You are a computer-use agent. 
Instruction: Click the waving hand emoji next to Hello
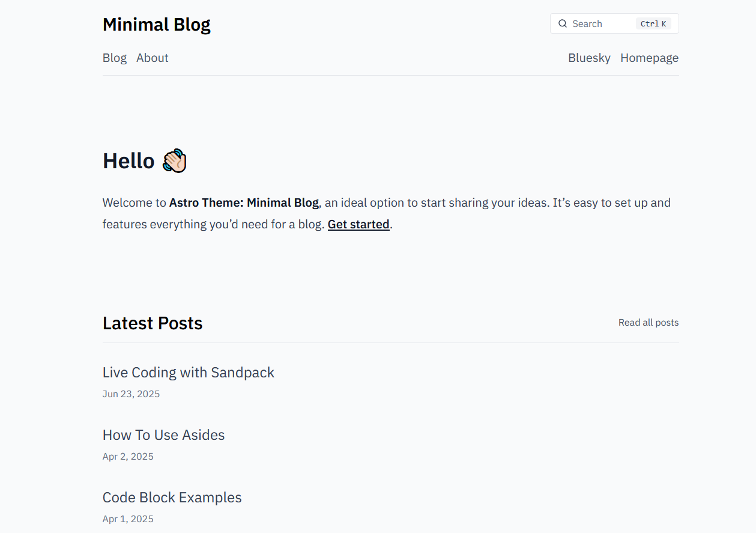[x=174, y=160]
